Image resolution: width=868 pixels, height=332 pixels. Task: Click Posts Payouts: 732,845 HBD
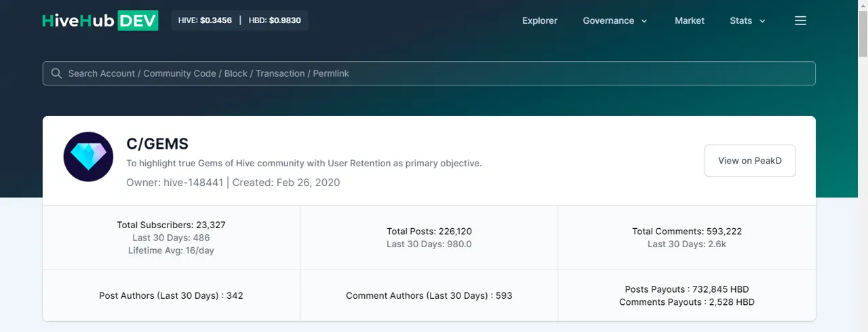[687, 289]
